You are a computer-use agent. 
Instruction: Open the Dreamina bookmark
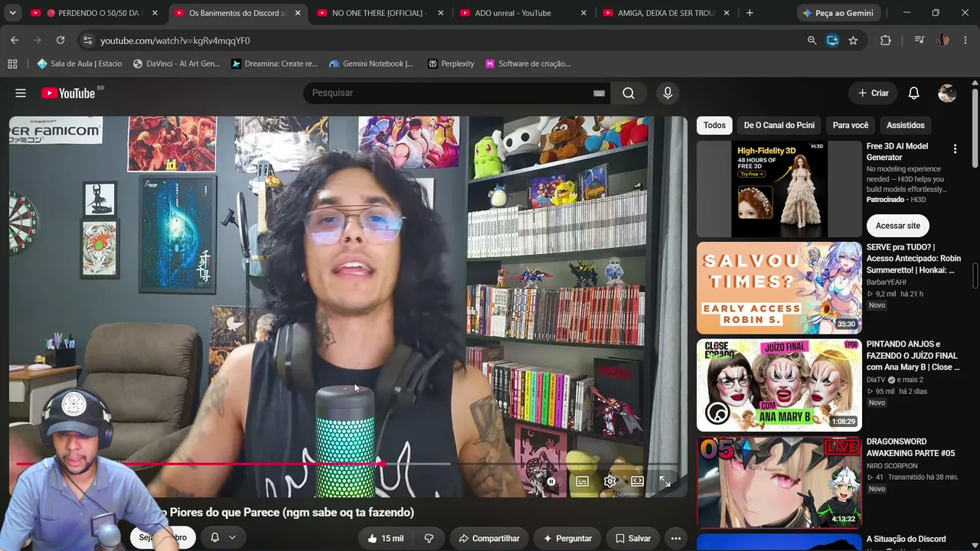[x=275, y=64]
